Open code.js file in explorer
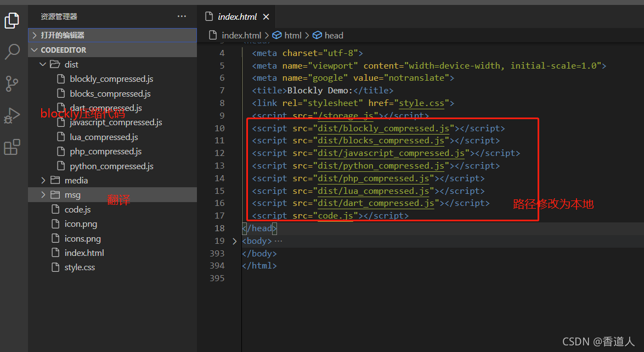 [x=78, y=210]
